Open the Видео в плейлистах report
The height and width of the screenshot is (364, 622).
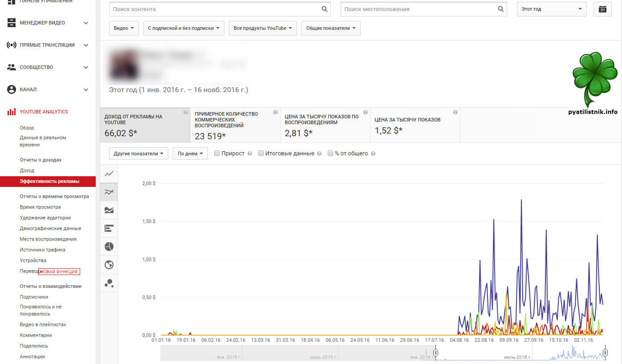tap(43, 324)
